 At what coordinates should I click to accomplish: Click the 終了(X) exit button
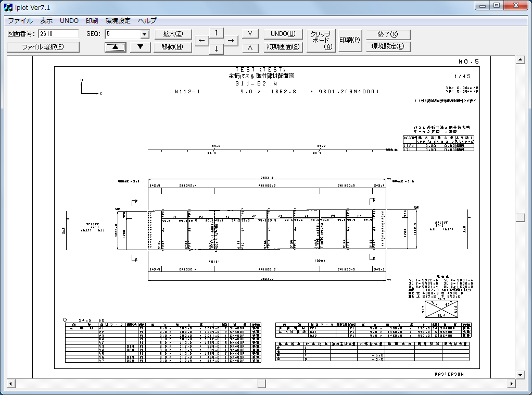tap(388, 34)
